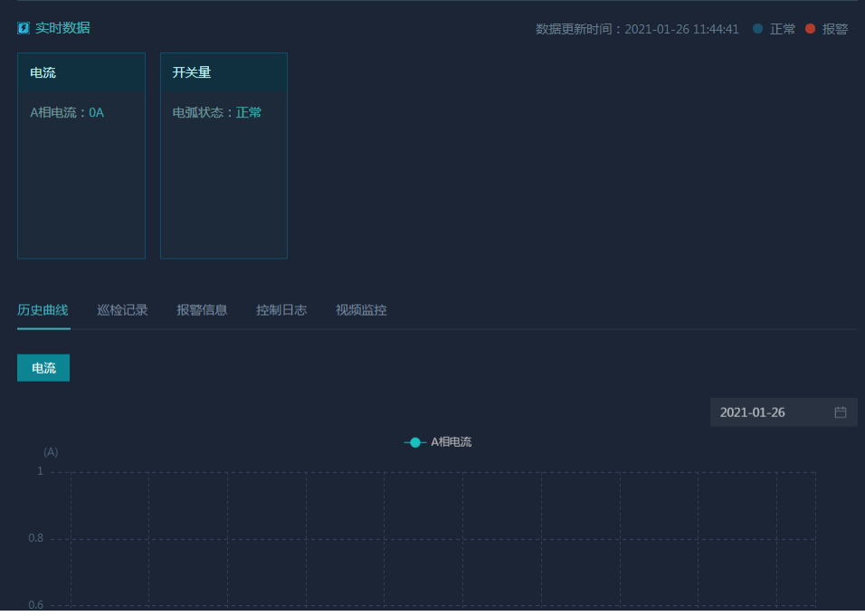The image size is (865, 616).
Task: Click the 2021-01-26 date input field
Action: click(x=784, y=412)
